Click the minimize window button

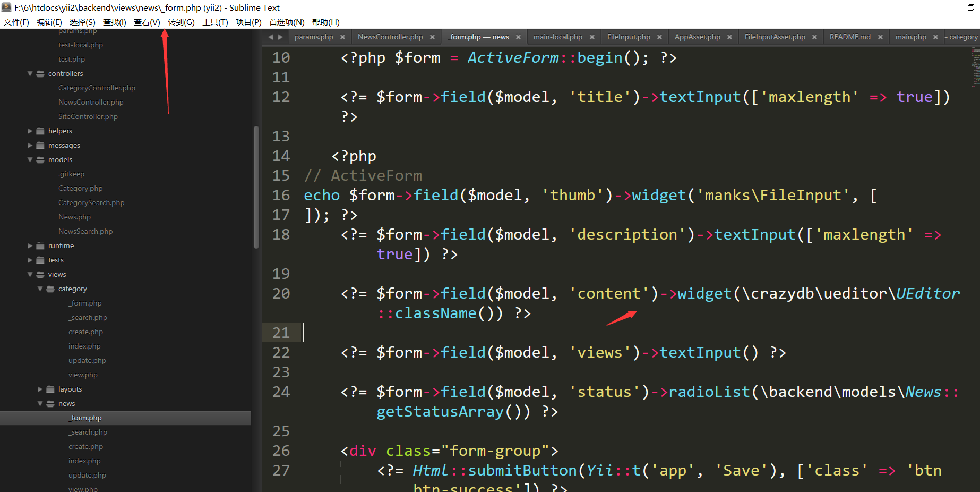940,7
